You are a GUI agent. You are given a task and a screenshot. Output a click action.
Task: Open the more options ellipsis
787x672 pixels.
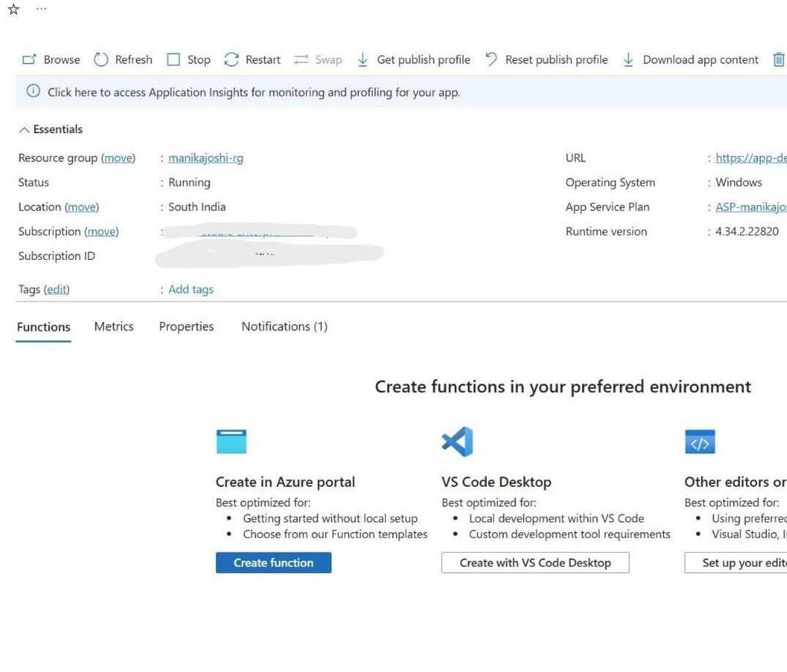pyautogui.click(x=42, y=8)
